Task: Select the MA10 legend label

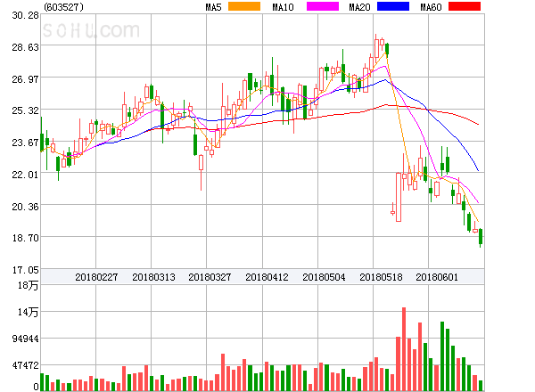Action: pos(283,7)
